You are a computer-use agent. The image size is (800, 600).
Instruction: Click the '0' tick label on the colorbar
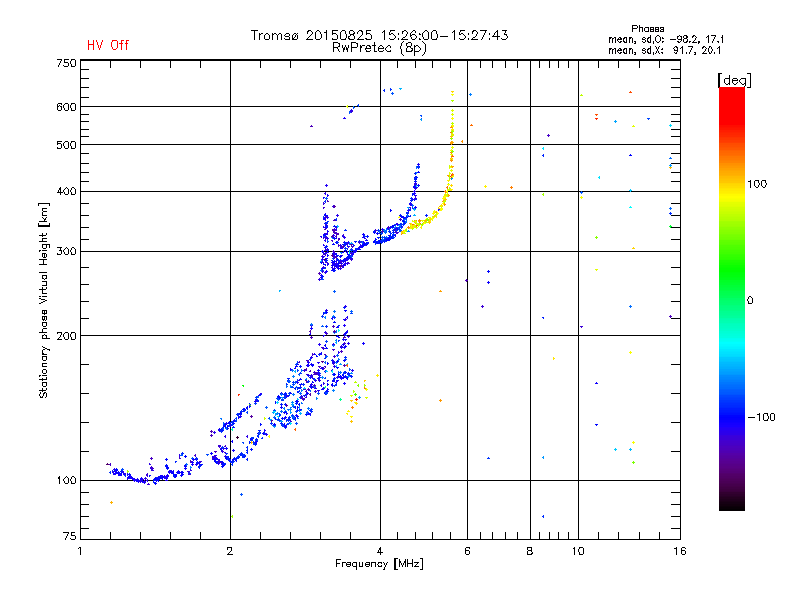(749, 301)
